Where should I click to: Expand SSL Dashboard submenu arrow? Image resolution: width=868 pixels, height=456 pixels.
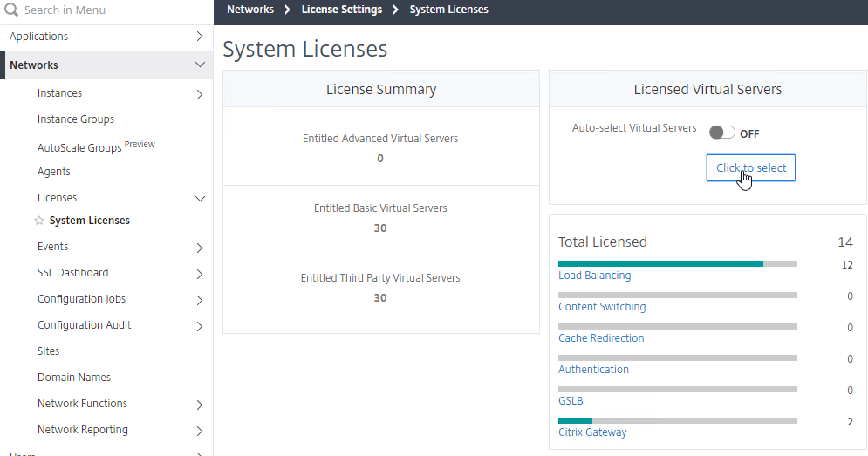200,274
